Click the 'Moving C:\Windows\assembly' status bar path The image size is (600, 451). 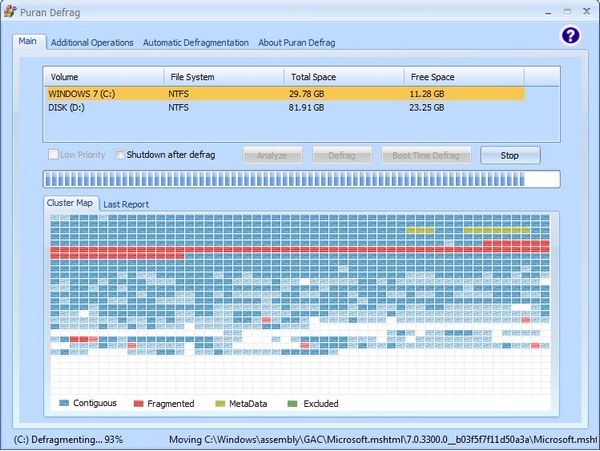tap(383, 440)
